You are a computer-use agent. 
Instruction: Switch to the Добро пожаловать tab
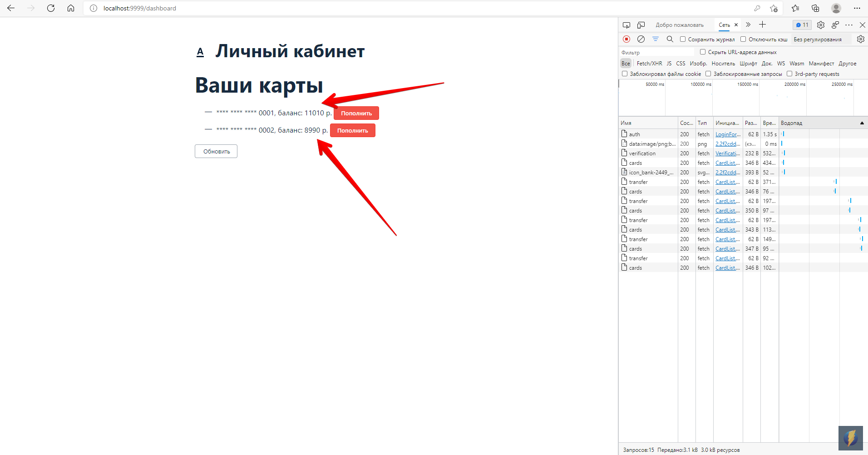[680, 25]
